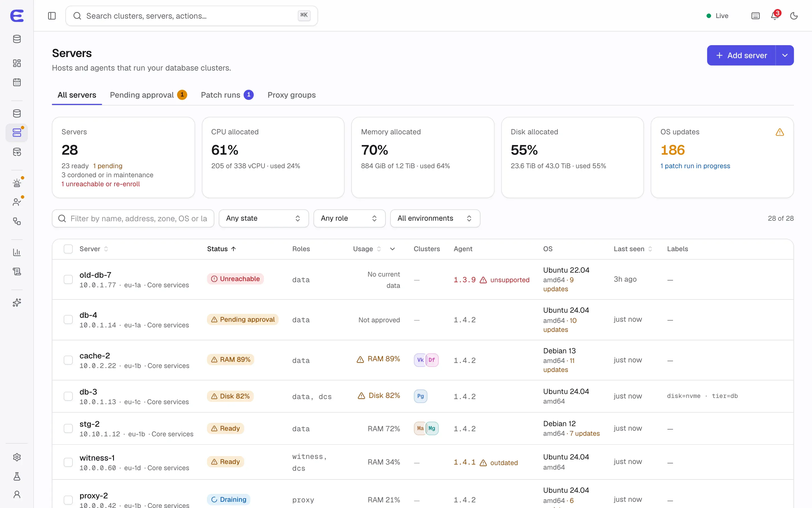The height and width of the screenshot is (508, 812).
Task: Select the db-3 row checkbox
Action: coord(68,397)
